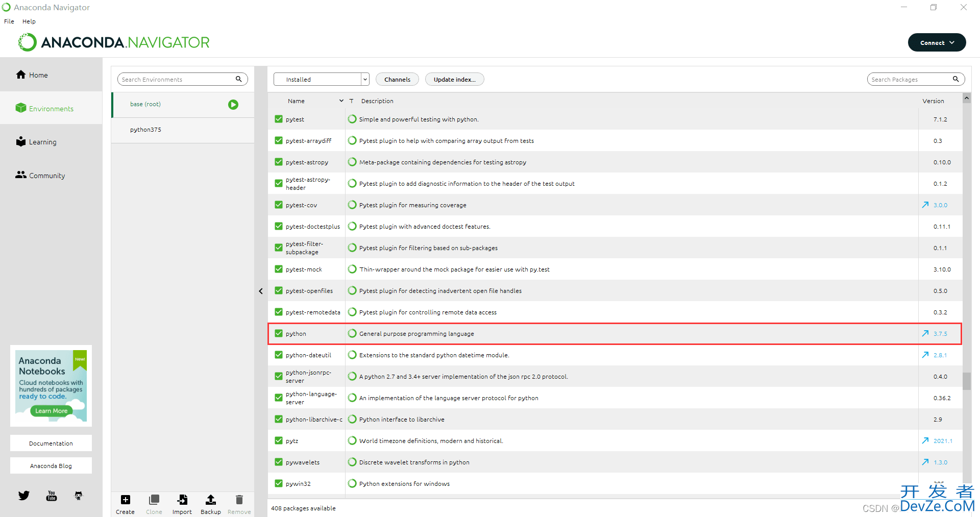
Task: Open the Installed package filter dropdown
Action: 321,79
